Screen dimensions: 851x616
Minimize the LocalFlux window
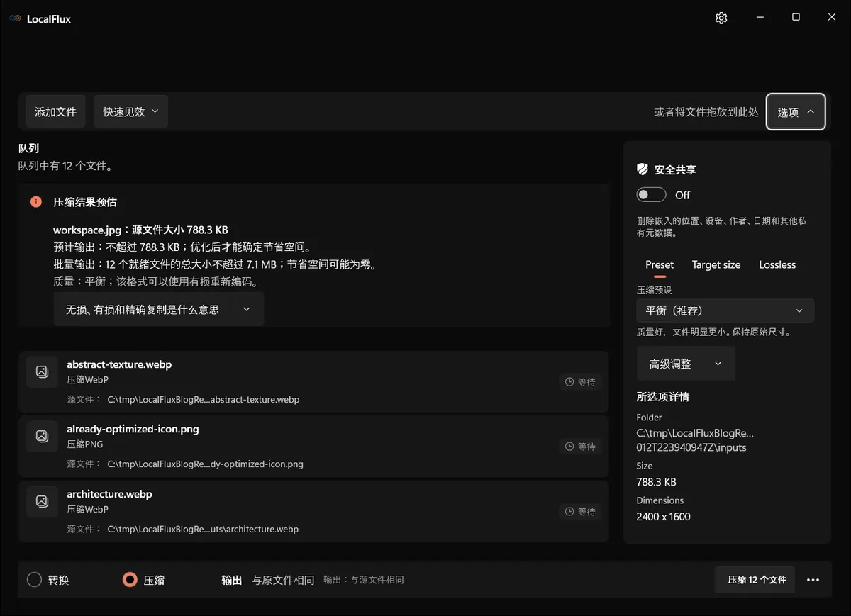click(x=760, y=17)
